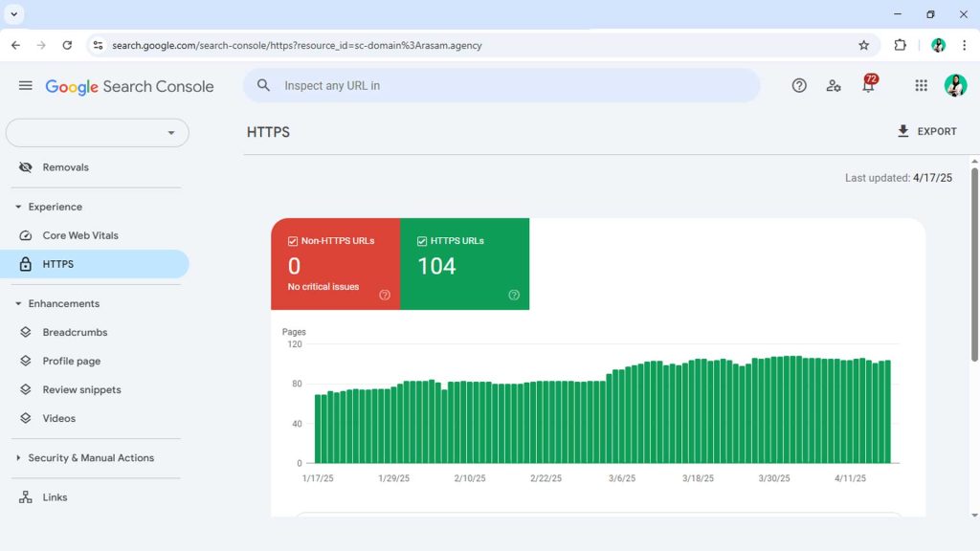
Task: Uncheck the HTTPS URLs checkbox
Action: (422, 241)
